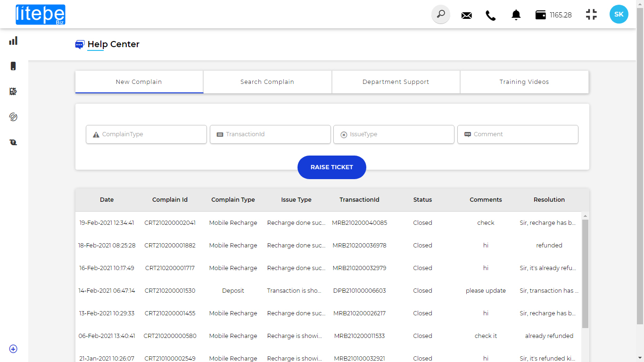Click the rupee transfer sidebar icon
Viewport: 644px width, 362px height.
tap(13, 142)
